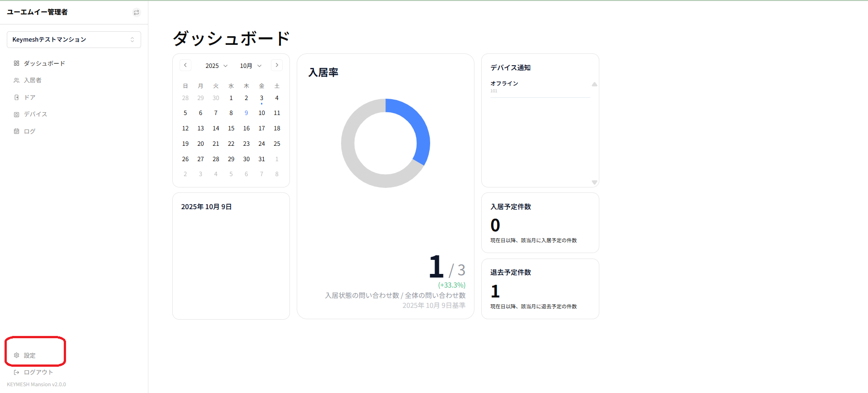Select October 26 on the calendar

pos(185,159)
